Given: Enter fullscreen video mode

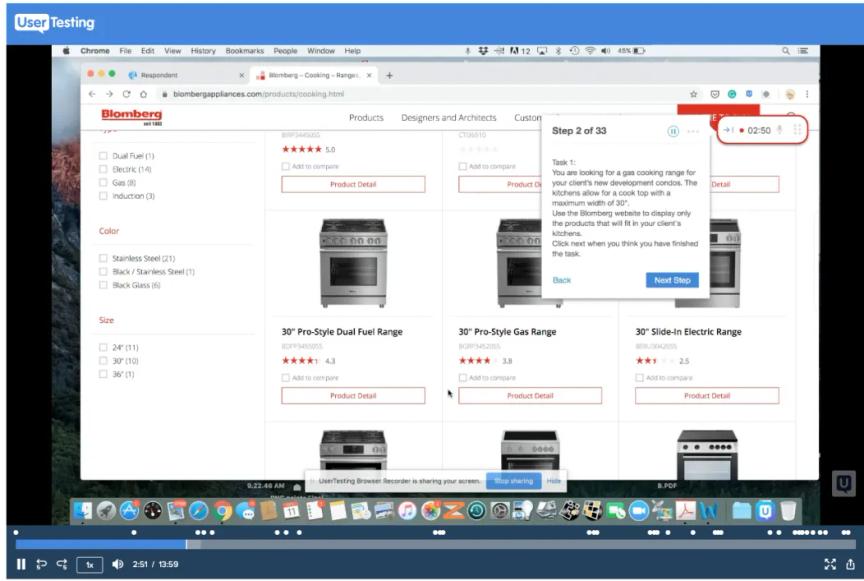Looking at the screenshot, I should click(830, 564).
